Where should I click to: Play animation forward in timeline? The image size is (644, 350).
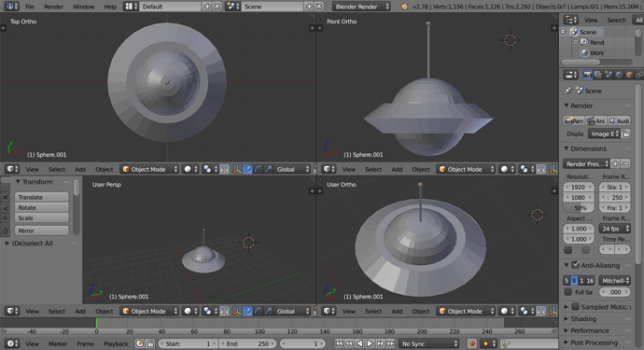370,343
